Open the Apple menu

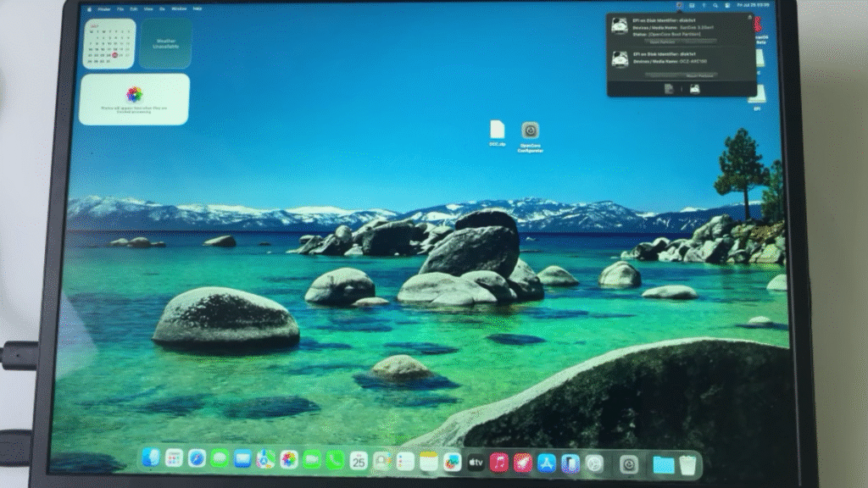click(89, 8)
